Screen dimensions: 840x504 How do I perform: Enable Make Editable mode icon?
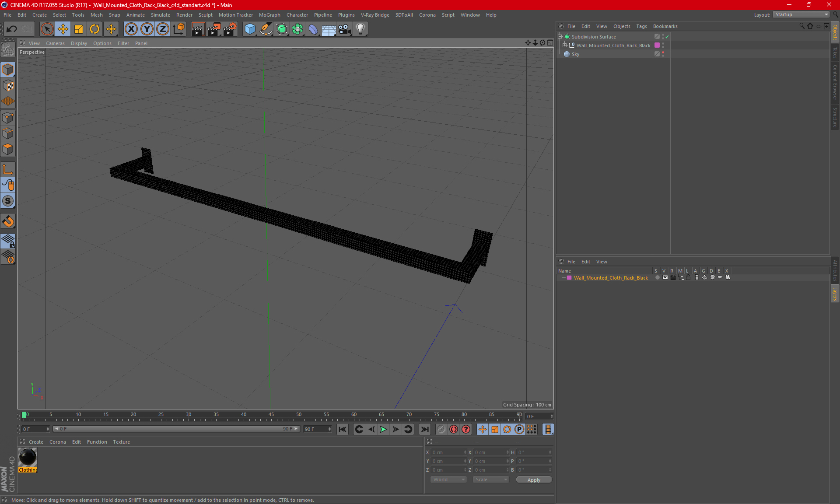tap(8, 50)
